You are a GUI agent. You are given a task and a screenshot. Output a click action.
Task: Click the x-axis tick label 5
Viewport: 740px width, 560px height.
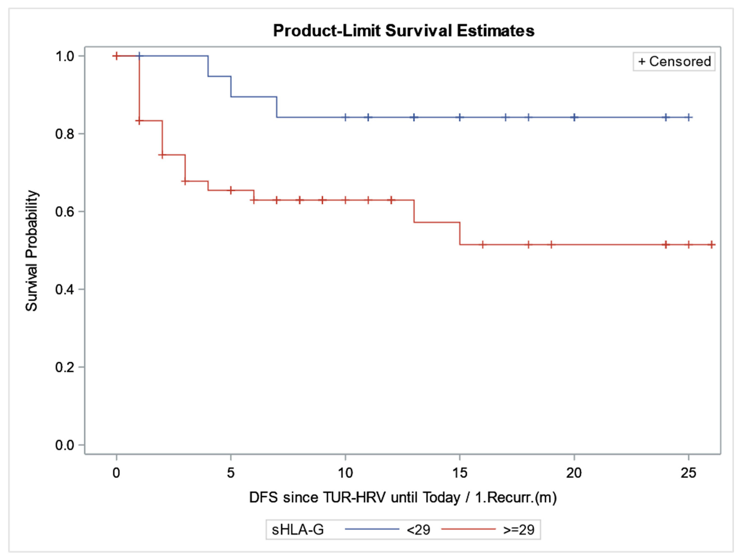tap(231, 473)
